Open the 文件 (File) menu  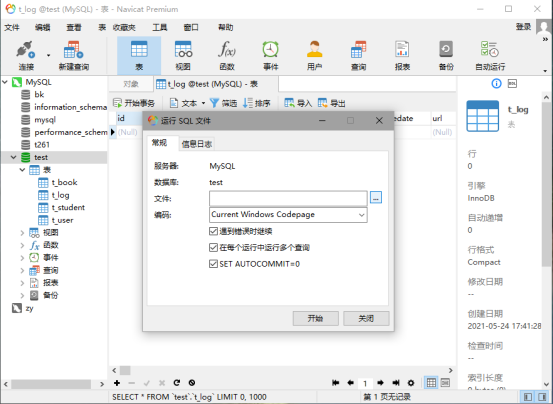tap(12, 27)
